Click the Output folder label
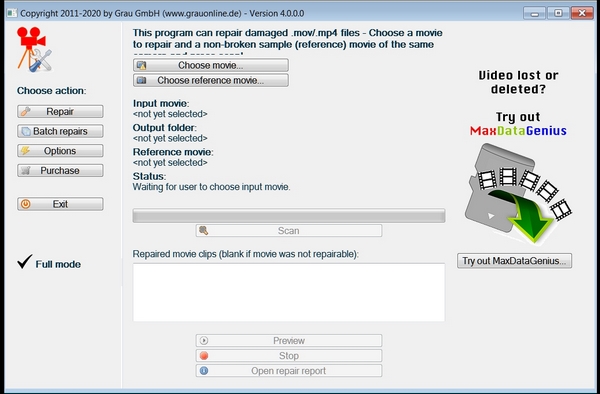The image size is (600, 394). click(x=165, y=128)
